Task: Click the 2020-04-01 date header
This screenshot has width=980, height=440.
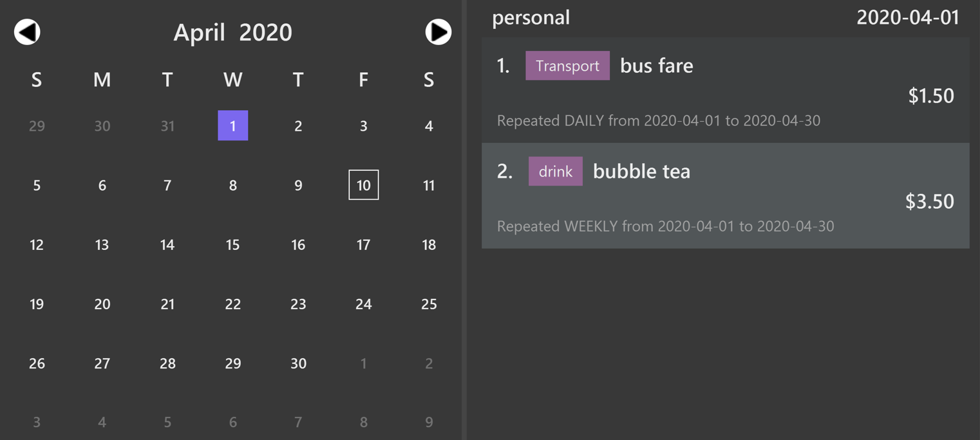Action: [x=907, y=17]
